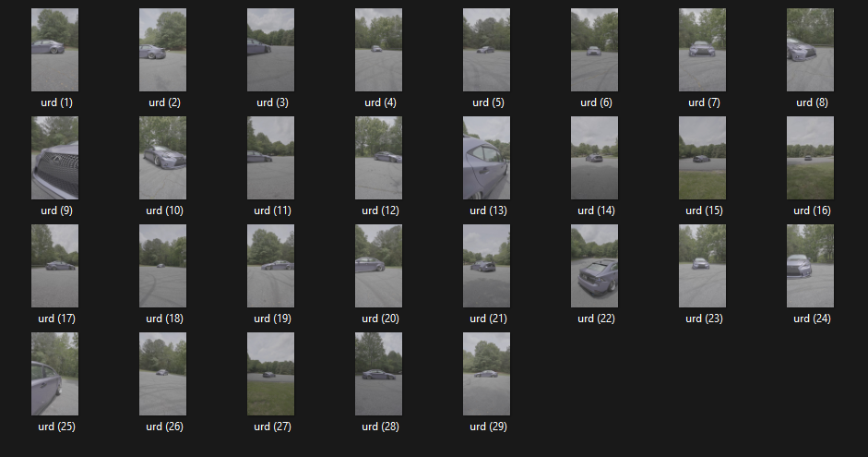The height and width of the screenshot is (457, 868).
Task: Click thumbnail urd (22) rear car view
Action: coord(595,266)
